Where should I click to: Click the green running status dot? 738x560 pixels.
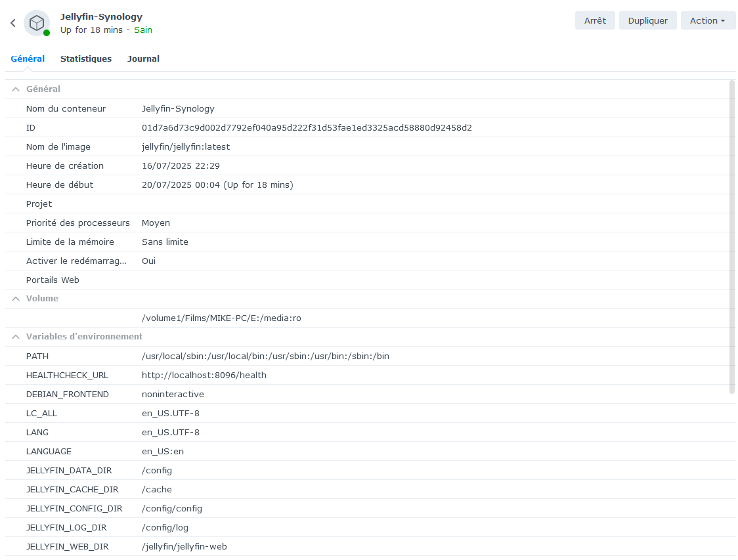tap(47, 33)
